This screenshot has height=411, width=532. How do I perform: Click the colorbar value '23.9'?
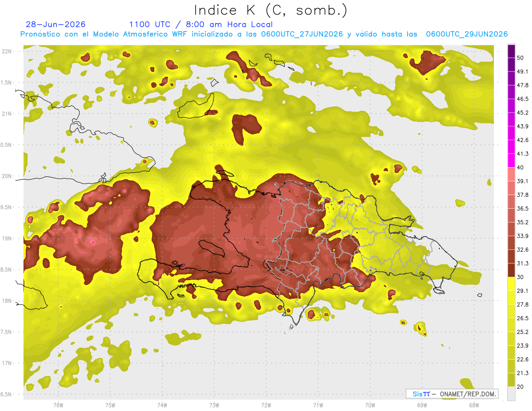523,345
